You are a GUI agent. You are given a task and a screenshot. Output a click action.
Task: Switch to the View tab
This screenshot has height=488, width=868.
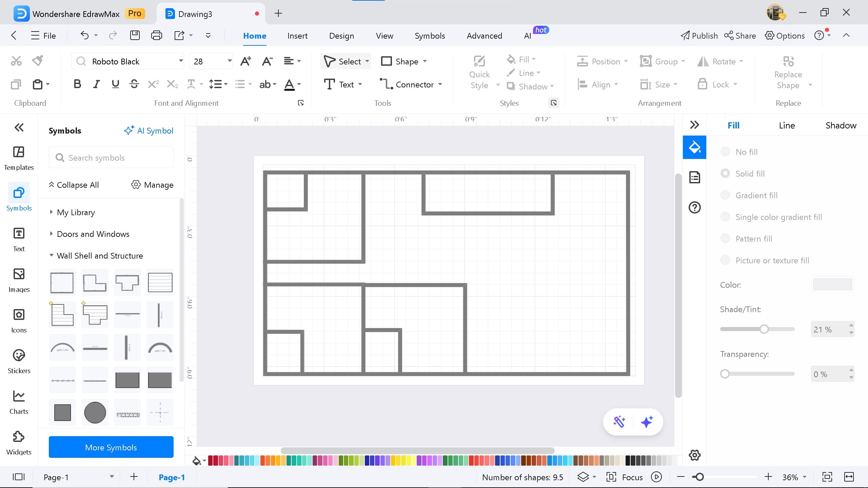pos(384,36)
